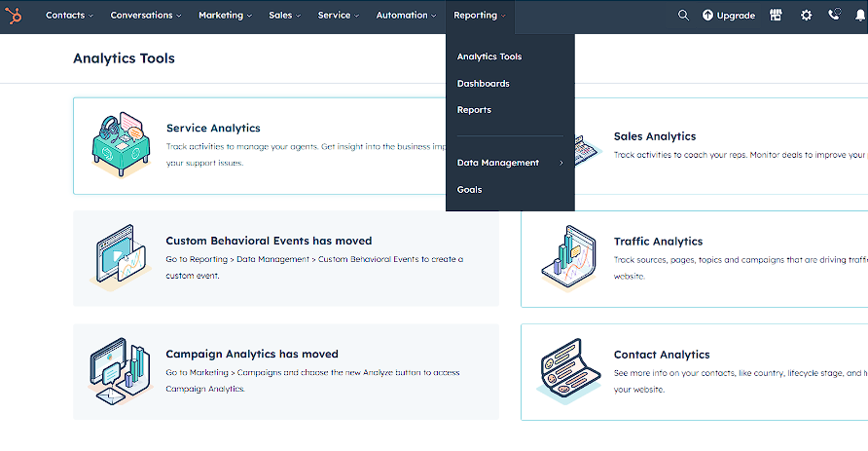Open the Contact Analytics title link
Viewport: 868px width, 451px height.
(662, 355)
